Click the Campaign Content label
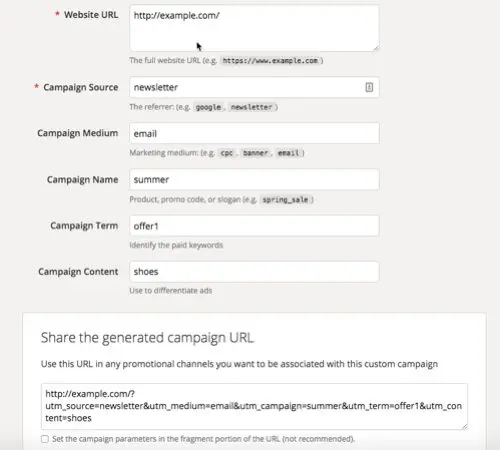The image size is (500, 450). coord(78,272)
